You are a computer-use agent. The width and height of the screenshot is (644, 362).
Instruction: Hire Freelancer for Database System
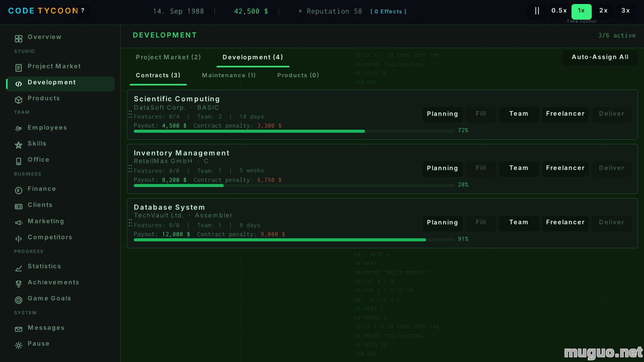[x=565, y=223]
